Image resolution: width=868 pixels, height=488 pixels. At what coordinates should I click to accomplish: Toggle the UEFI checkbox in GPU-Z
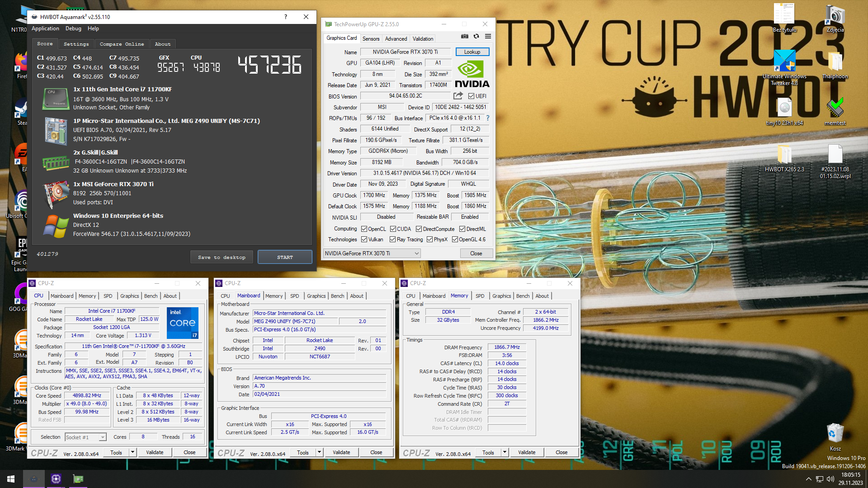tap(471, 96)
